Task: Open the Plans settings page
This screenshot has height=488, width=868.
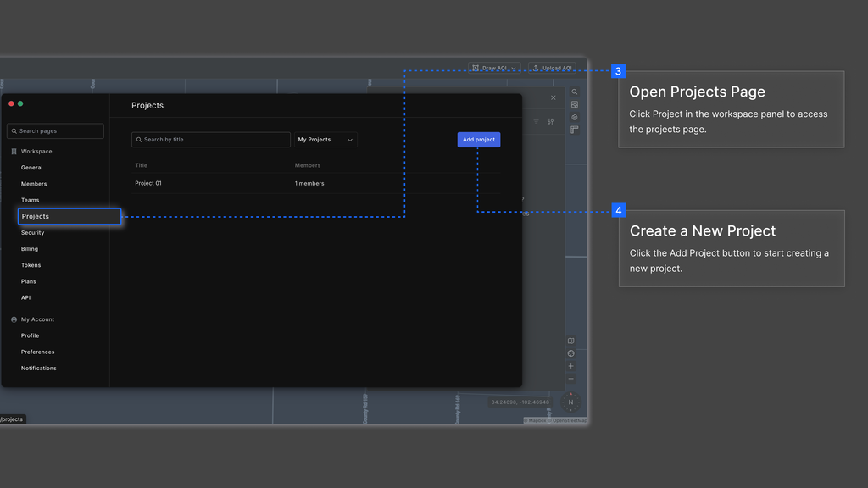Action: coord(28,281)
